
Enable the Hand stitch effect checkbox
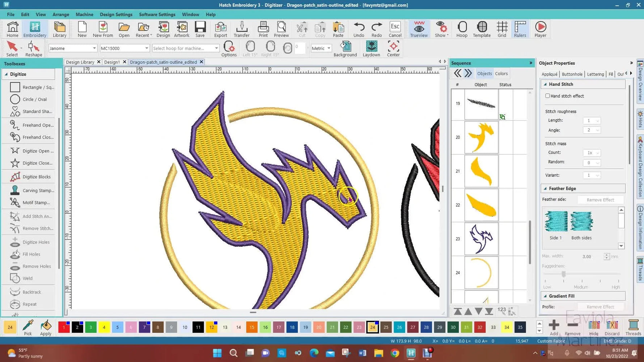pos(548,96)
